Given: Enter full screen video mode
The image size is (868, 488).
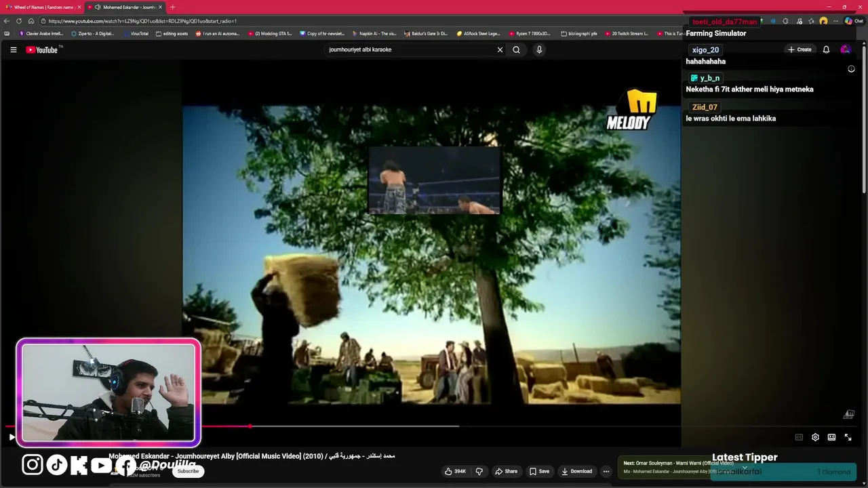Looking at the screenshot, I should [848, 437].
